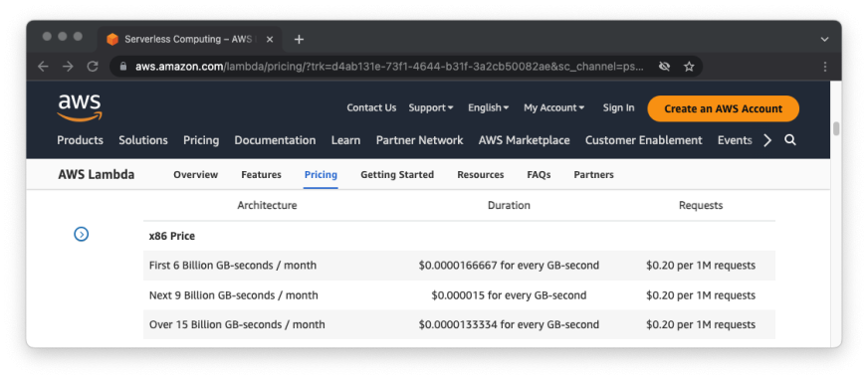Click the page vertical scrollbar thumb
868x380 pixels.
836,128
